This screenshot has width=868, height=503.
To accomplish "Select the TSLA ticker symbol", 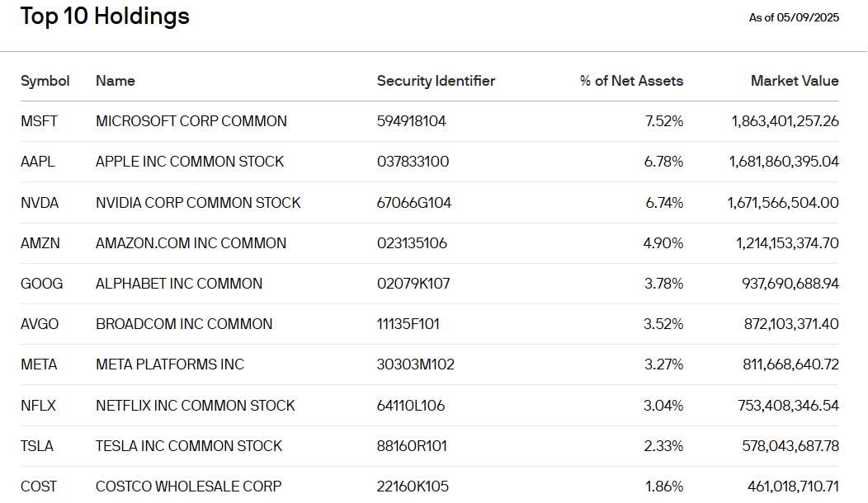I will pos(37,446).
